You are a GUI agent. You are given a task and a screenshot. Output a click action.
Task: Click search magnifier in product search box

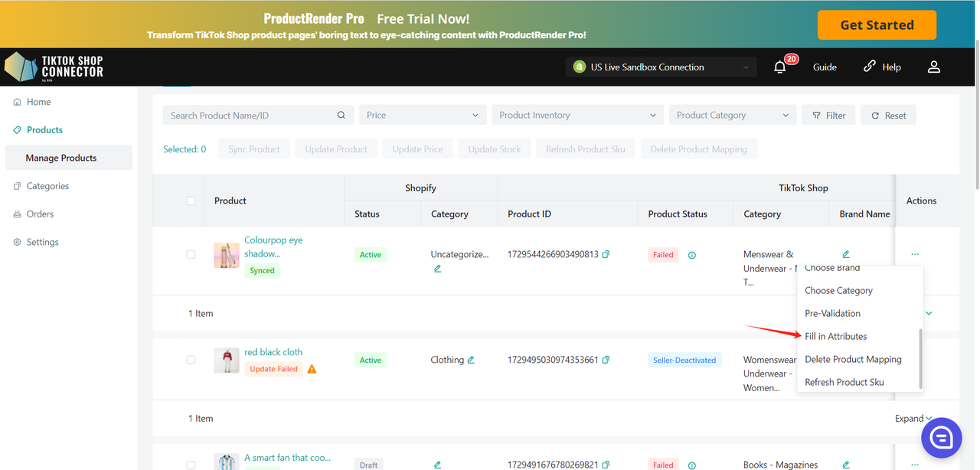[x=341, y=116]
